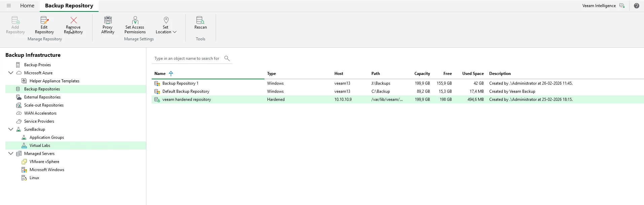Click Remove Repository in the ribbon

pyautogui.click(x=73, y=25)
